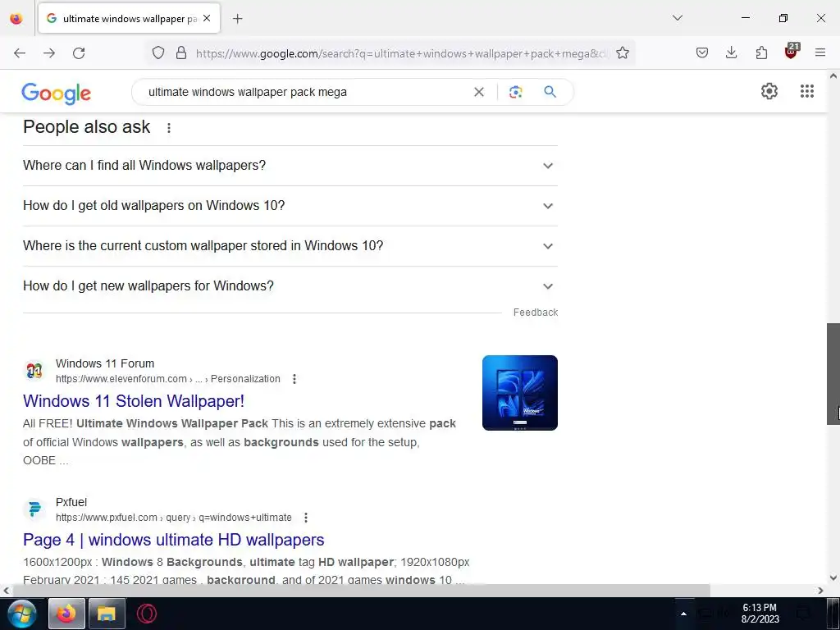
Task: Select the ultimate windows wallpaper tab
Action: (129, 18)
